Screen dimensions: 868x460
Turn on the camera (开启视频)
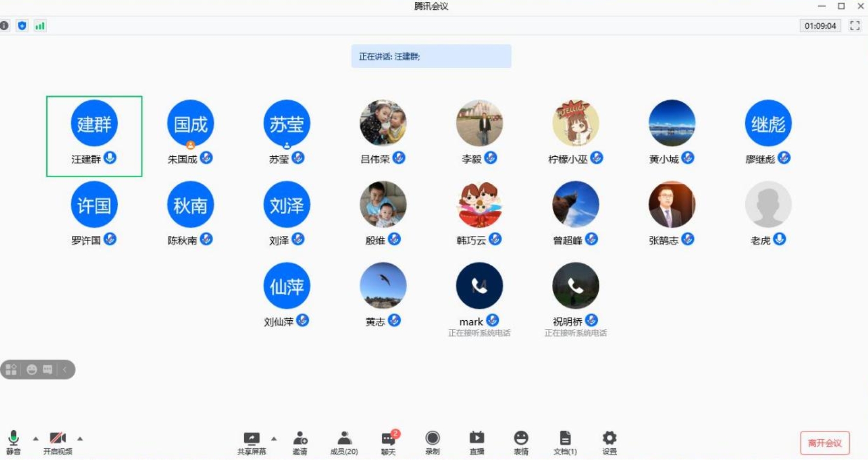pos(58,441)
